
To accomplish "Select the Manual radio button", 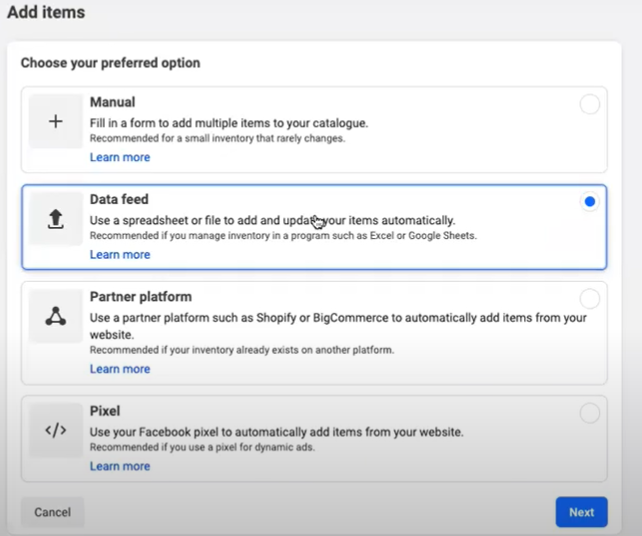I will [x=590, y=104].
